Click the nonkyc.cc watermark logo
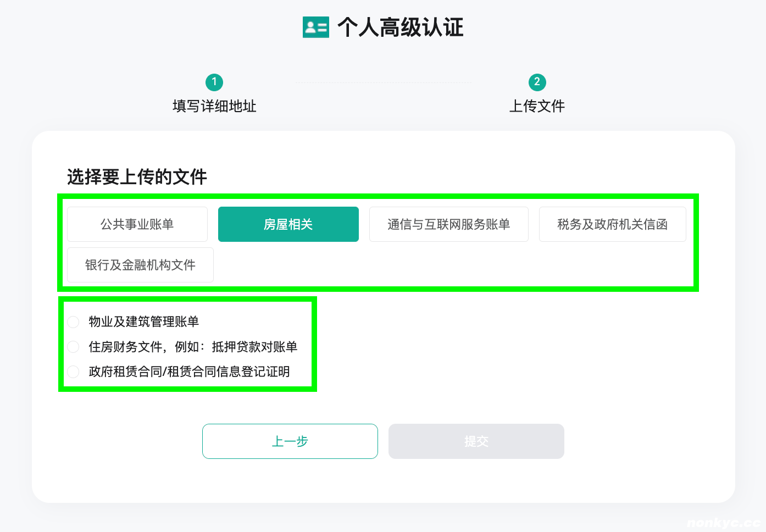 pyautogui.click(x=723, y=523)
